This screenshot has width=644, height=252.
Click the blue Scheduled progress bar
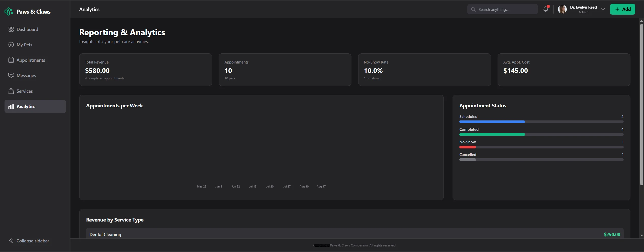[x=492, y=122]
